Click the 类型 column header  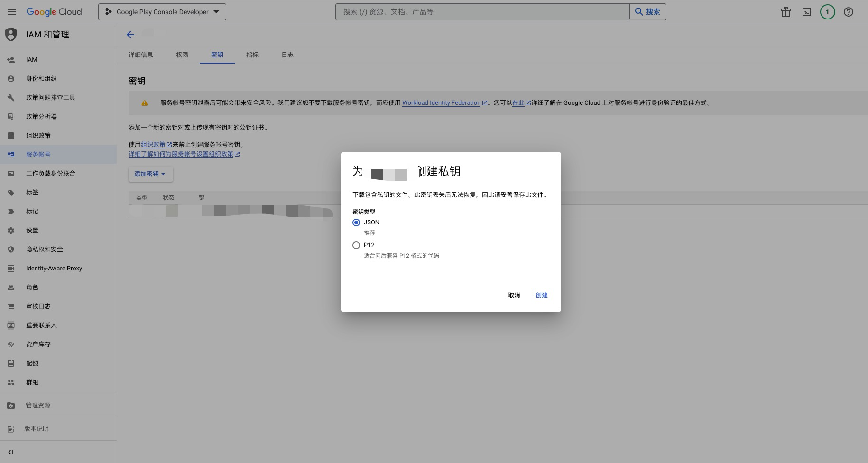click(x=142, y=198)
